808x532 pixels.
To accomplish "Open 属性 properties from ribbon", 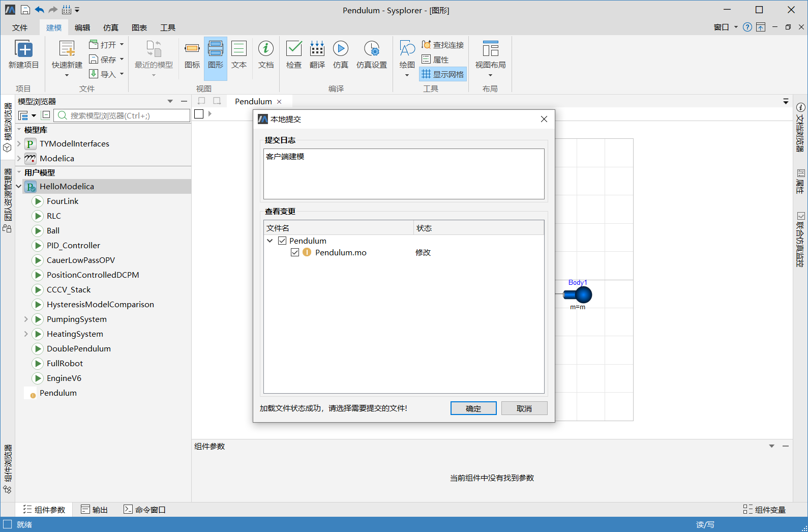I will pyautogui.click(x=435, y=60).
